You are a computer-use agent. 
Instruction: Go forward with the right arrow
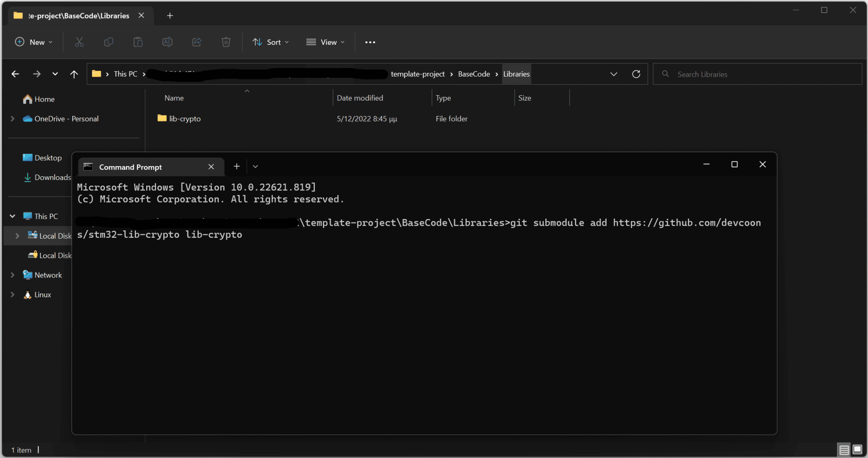point(37,74)
